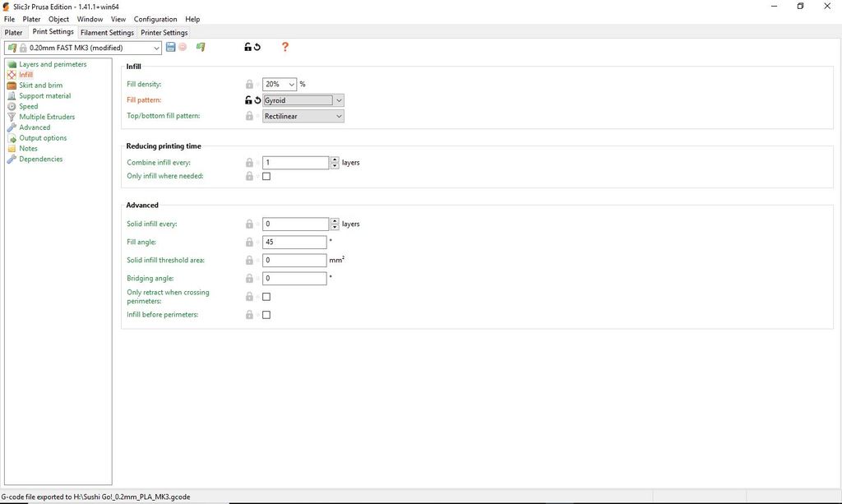Open the File menu

(9, 19)
